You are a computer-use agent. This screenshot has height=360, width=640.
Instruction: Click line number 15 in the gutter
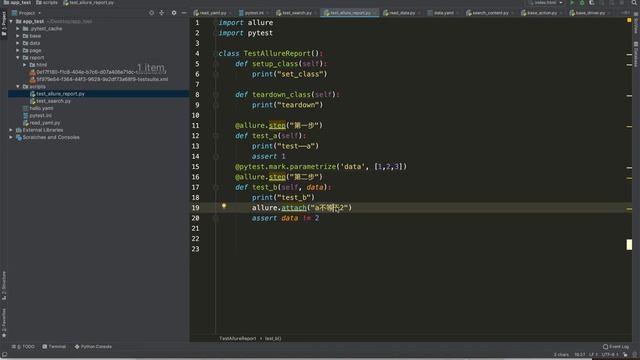tap(196, 167)
